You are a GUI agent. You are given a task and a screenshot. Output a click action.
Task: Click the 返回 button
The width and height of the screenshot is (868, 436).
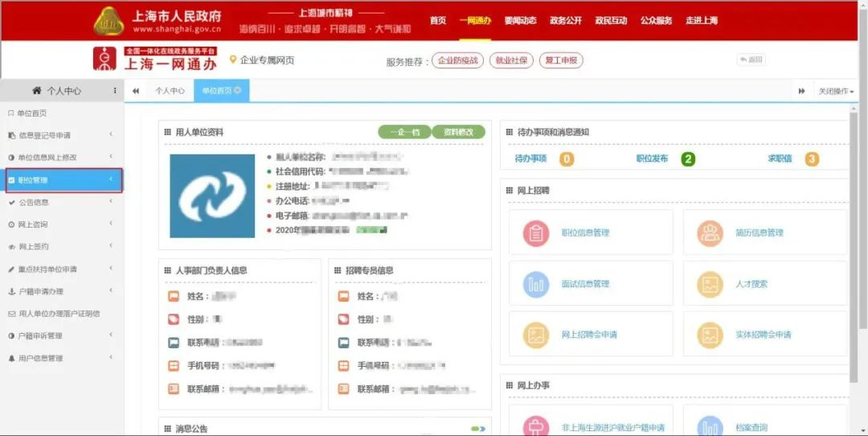[x=751, y=60]
